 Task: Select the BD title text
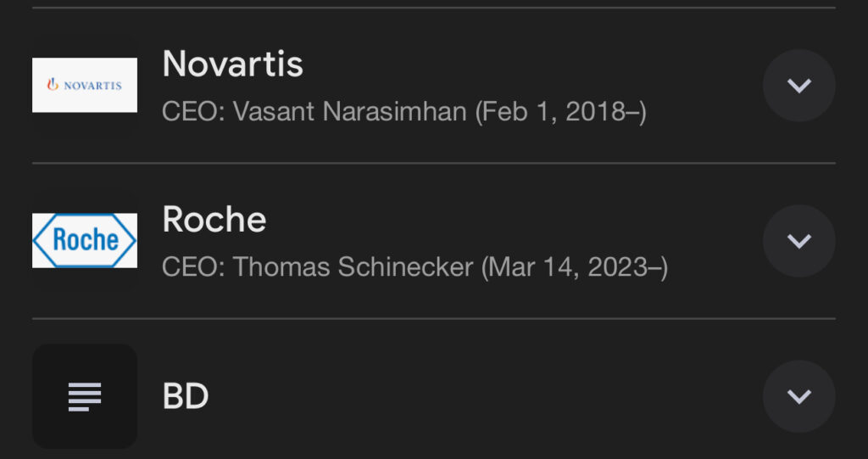pyautogui.click(x=186, y=396)
